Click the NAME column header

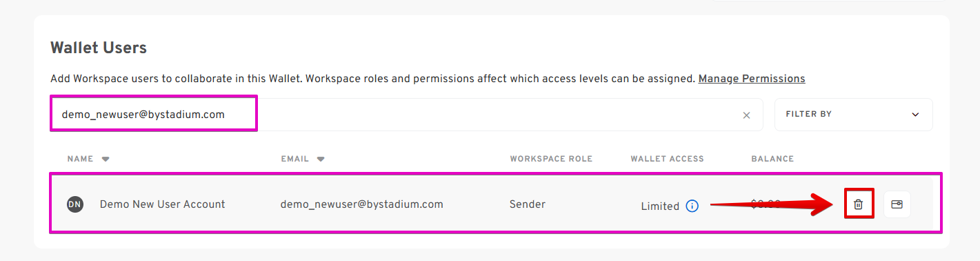coord(80,159)
